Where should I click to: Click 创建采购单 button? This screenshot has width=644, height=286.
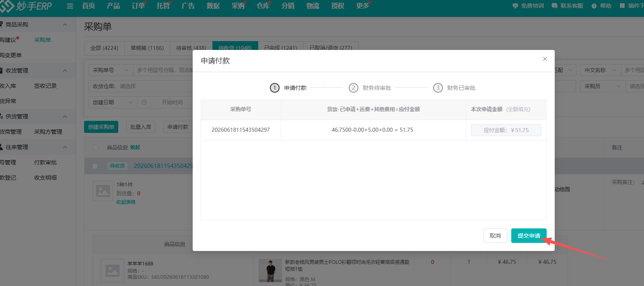(101, 127)
